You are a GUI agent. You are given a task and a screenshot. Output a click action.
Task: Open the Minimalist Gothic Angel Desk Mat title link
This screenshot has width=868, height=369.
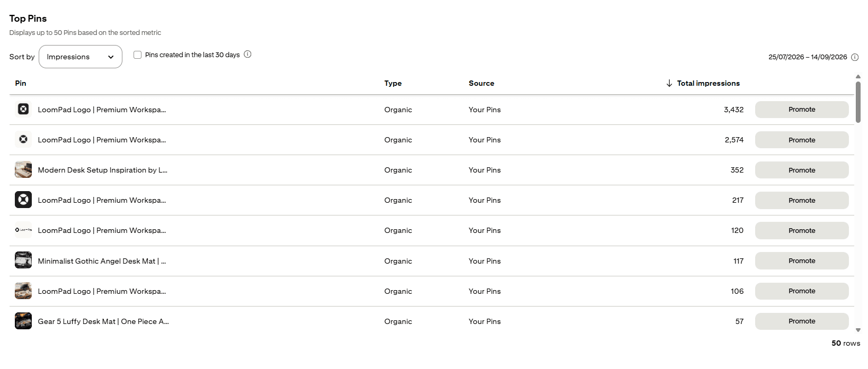102,261
